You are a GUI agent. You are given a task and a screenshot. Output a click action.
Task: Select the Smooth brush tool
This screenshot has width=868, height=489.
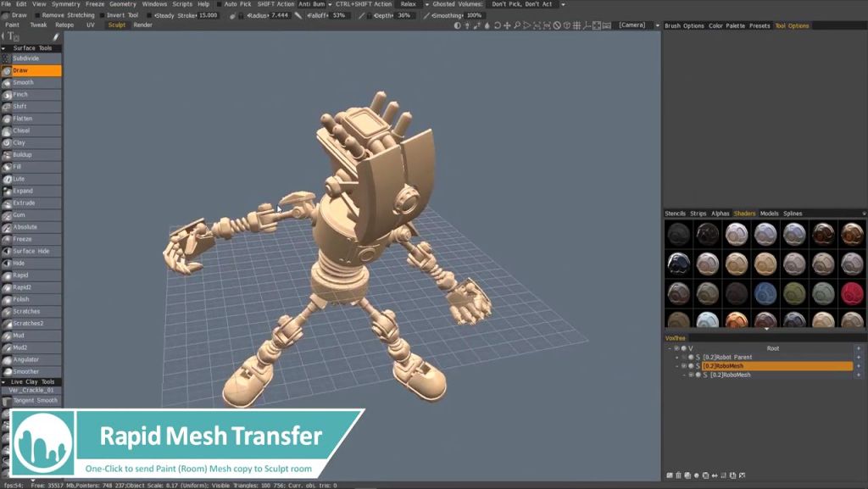pyautogui.click(x=31, y=82)
